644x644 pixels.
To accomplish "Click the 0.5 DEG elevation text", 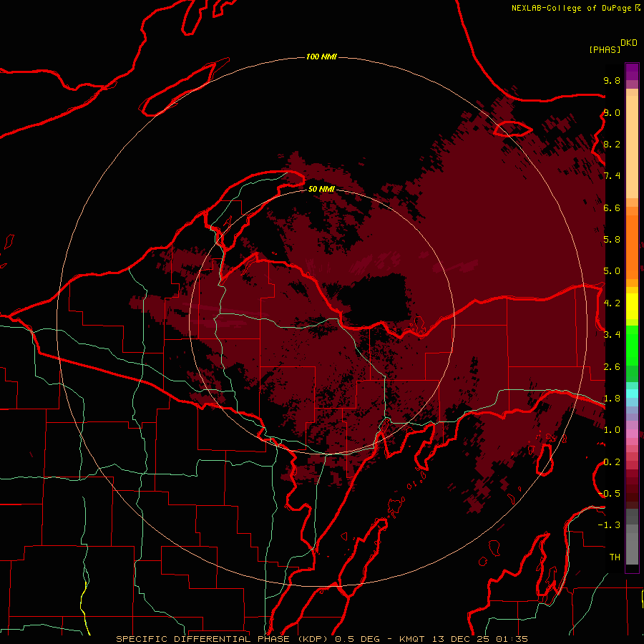I will click(x=357, y=639).
